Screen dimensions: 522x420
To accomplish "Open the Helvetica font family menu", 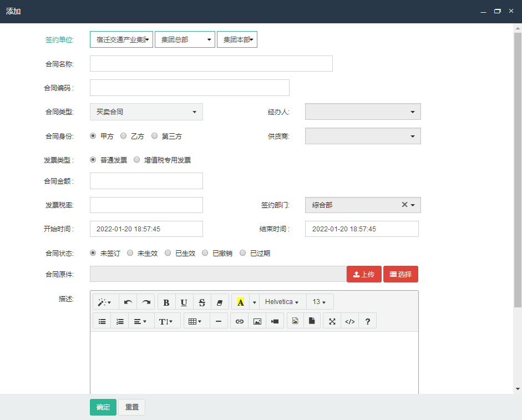I will point(282,302).
